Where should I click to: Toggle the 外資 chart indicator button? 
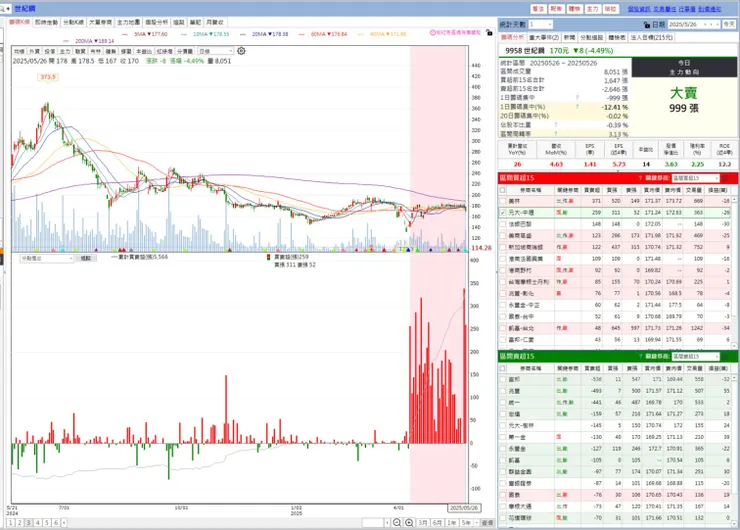point(34,51)
